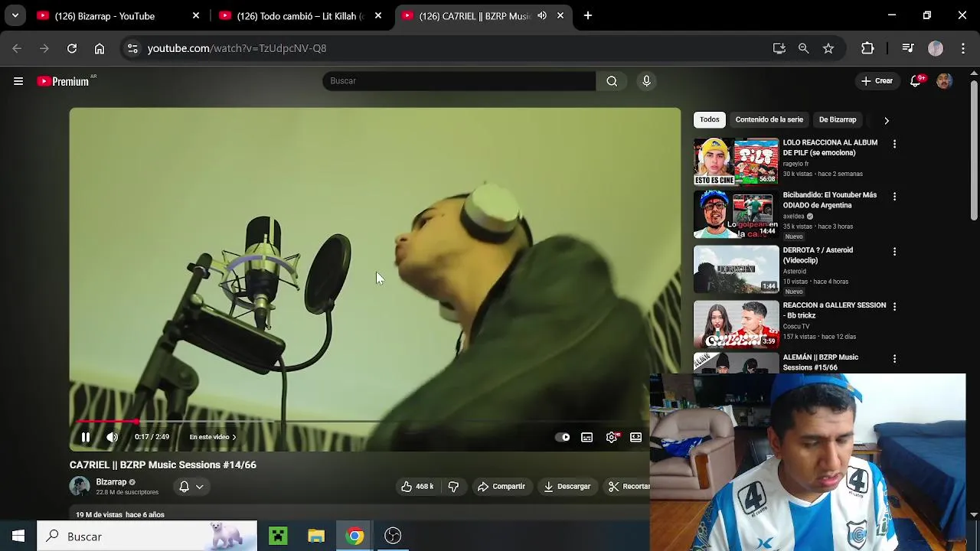Screen dimensions: 980x551
Task: Bookmark this page with the star
Action: (828, 48)
